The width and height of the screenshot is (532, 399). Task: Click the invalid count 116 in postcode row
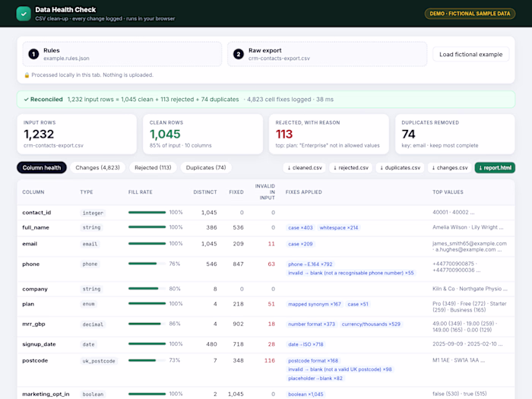(270, 360)
